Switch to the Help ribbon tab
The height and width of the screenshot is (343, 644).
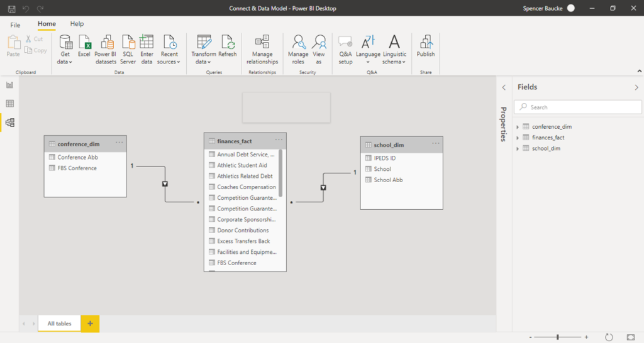tap(77, 24)
